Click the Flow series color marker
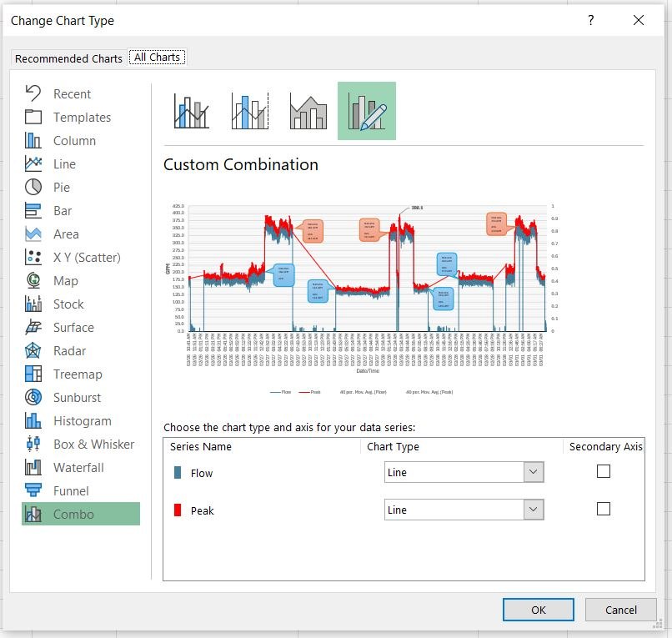The height and width of the screenshot is (638, 672). [176, 472]
